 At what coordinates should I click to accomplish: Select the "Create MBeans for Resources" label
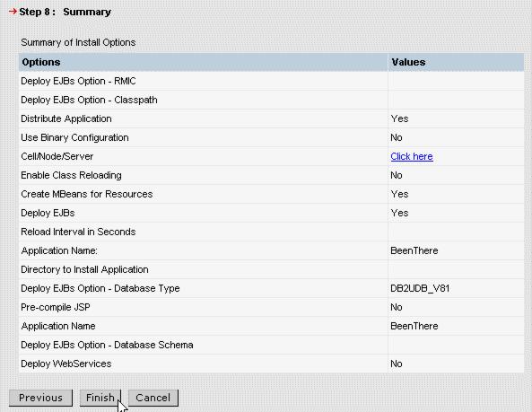tap(86, 194)
